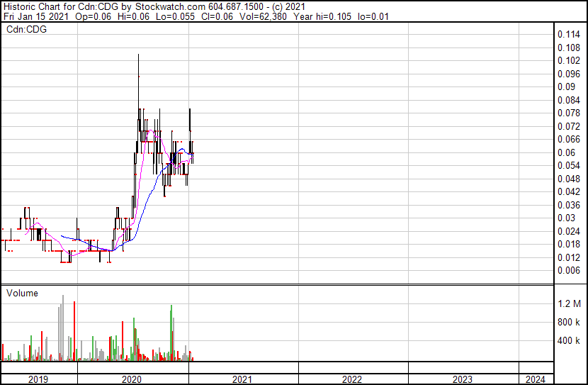Select the 0.03 price axis label
588x385 pixels.
click(567, 218)
